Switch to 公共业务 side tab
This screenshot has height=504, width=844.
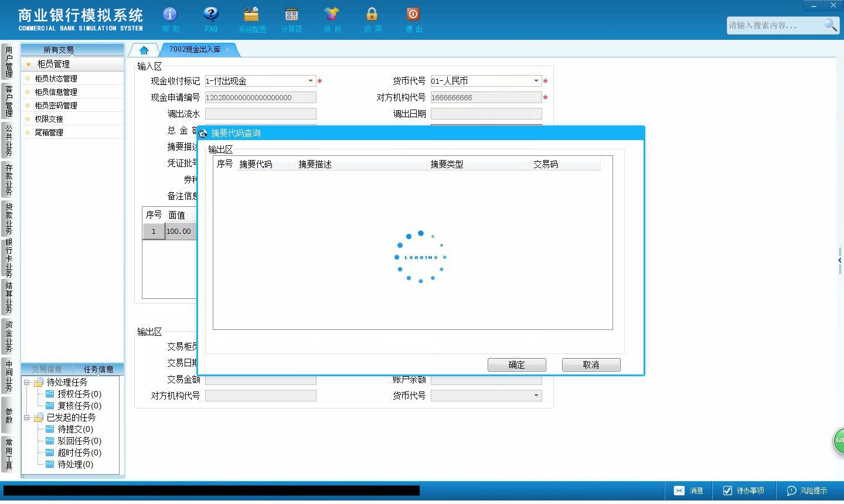[9, 140]
